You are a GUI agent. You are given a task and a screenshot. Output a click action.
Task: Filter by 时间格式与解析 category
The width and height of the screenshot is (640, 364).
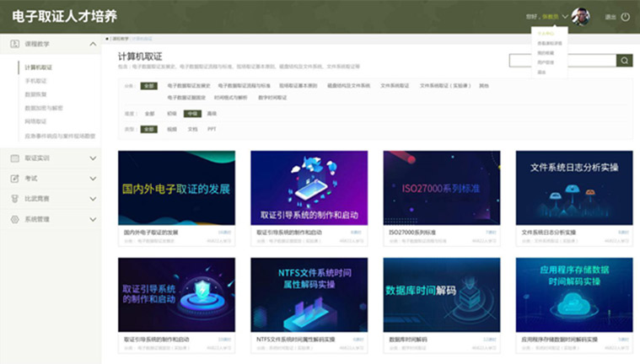(x=230, y=98)
